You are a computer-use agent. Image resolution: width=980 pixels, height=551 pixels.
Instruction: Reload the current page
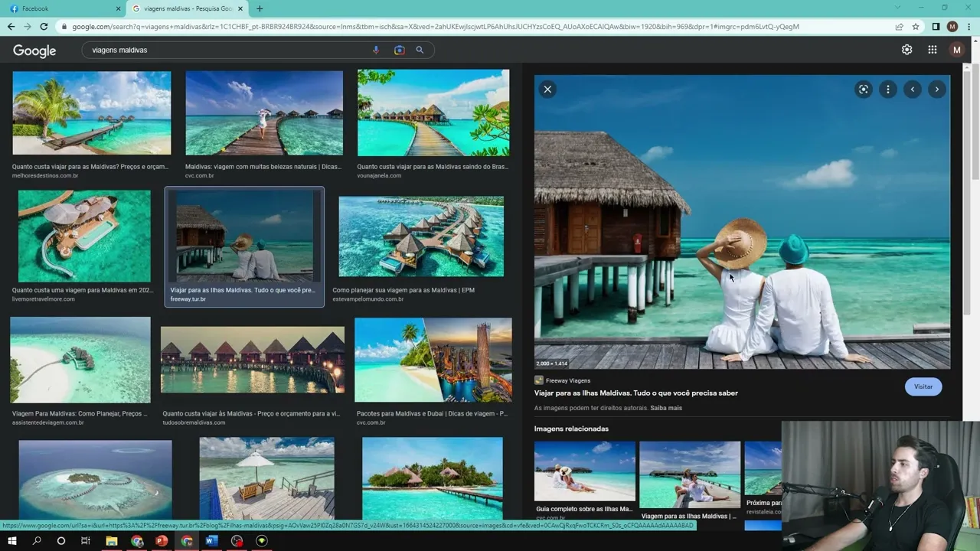pyautogui.click(x=44, y=26)
